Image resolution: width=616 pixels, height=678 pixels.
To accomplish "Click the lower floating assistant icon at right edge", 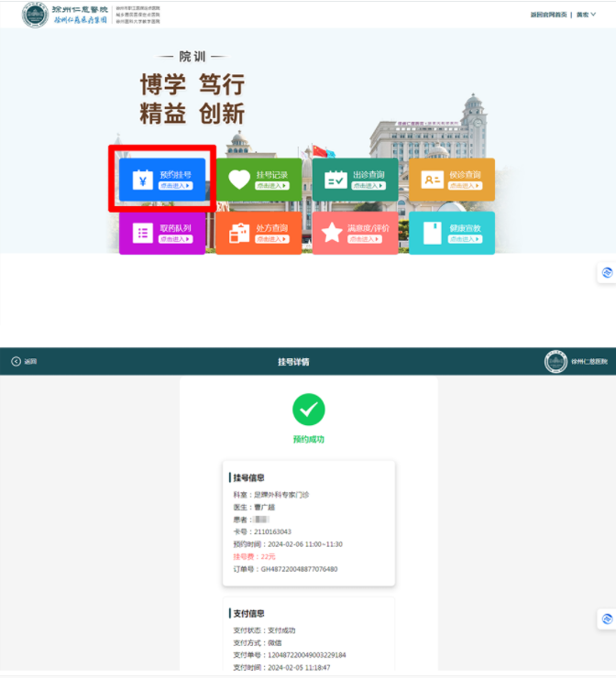I will tap(606, 619).
